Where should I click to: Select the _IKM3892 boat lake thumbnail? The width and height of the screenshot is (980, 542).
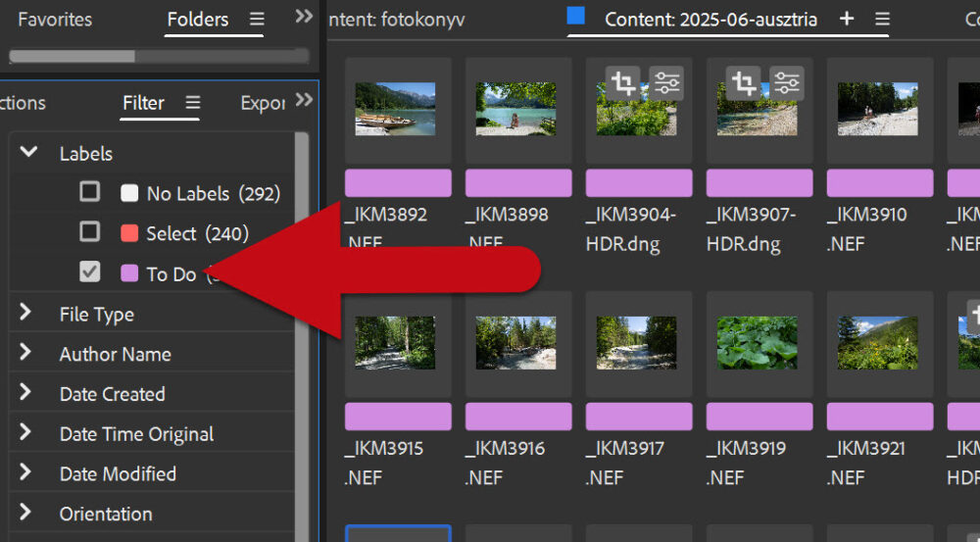click(x=395, y=109)
